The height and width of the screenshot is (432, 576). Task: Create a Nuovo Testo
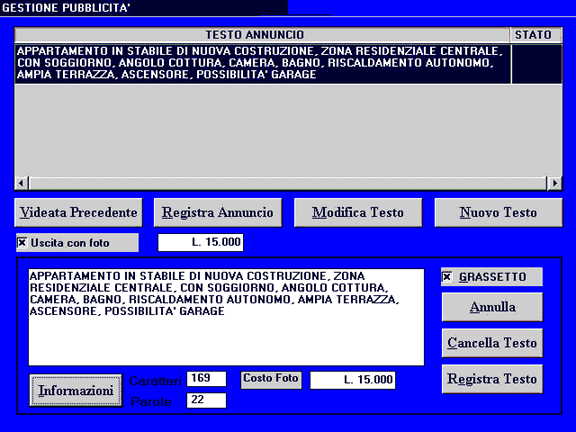(x=498, y=212)
